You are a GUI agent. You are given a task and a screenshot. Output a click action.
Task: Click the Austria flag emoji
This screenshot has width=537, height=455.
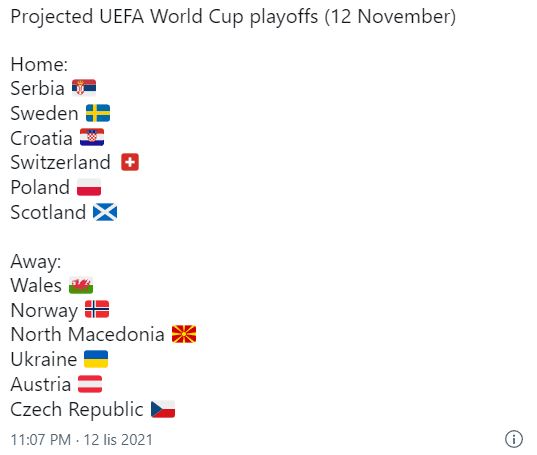90,384
